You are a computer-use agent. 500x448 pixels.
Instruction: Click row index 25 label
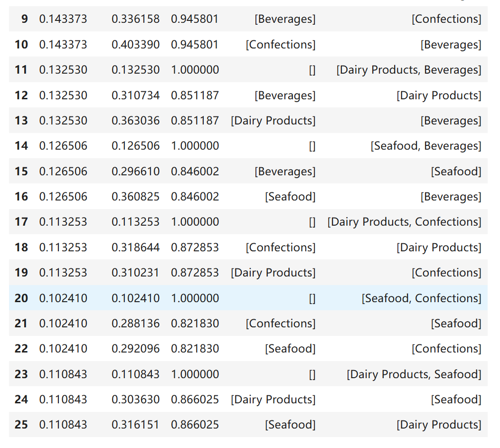pyautogui.click(x=21, y=425)
